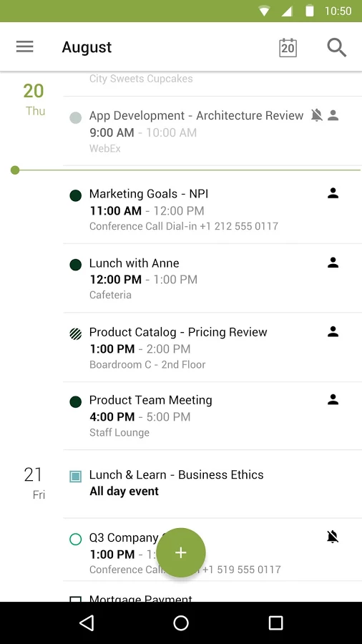Tap the search magnifier icon
The image size is (362, 644).
336,48
